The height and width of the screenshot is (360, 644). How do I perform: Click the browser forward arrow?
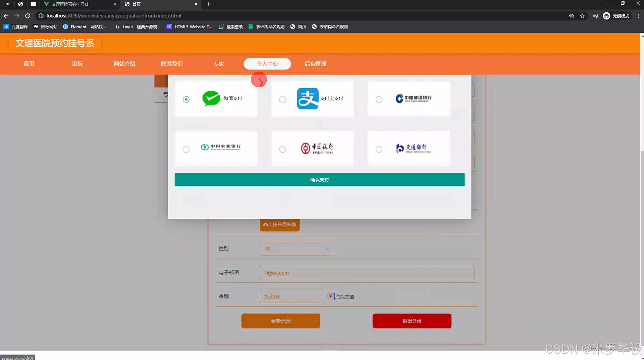[17, 16]
